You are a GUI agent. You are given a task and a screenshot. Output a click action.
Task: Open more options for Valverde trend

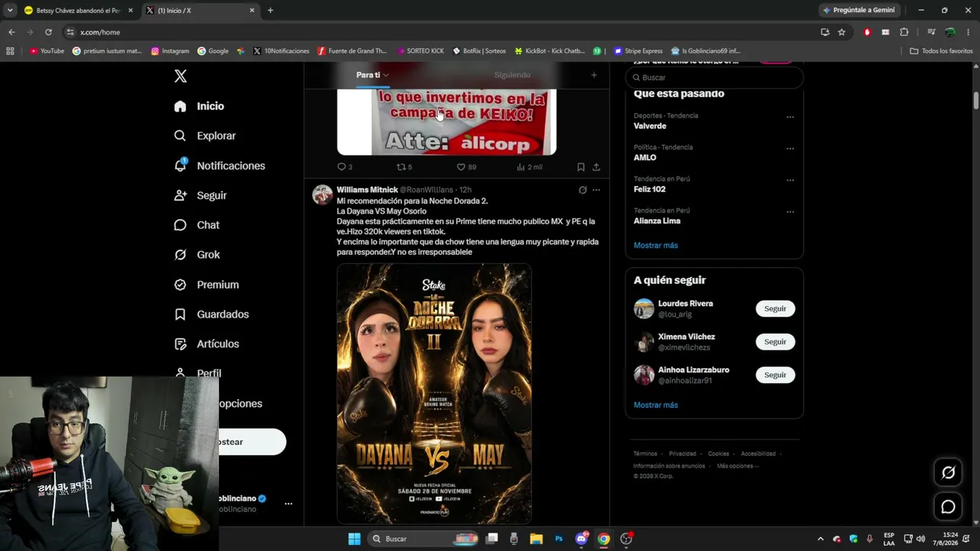click(790, 117)
